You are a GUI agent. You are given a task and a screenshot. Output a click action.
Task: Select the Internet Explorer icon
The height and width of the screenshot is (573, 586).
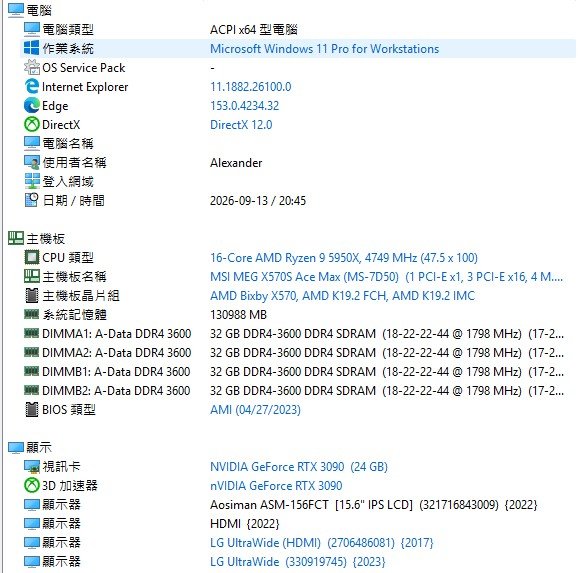[31, 86]
